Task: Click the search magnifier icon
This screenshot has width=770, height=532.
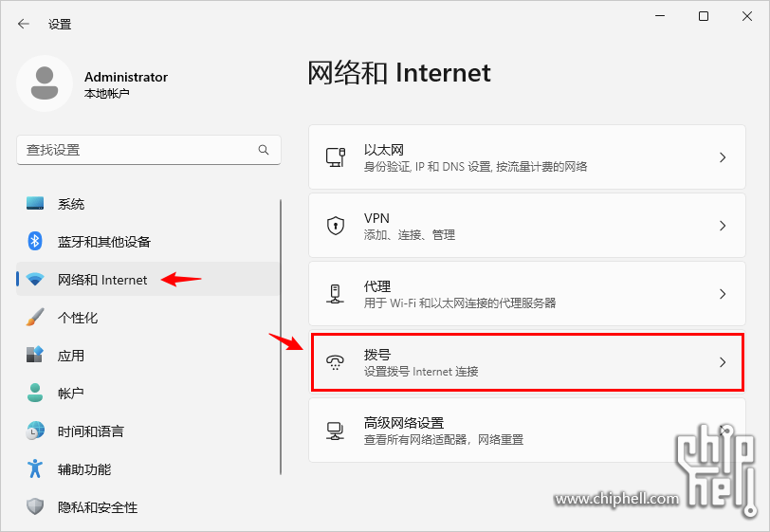Action: (x=264, y=149)
